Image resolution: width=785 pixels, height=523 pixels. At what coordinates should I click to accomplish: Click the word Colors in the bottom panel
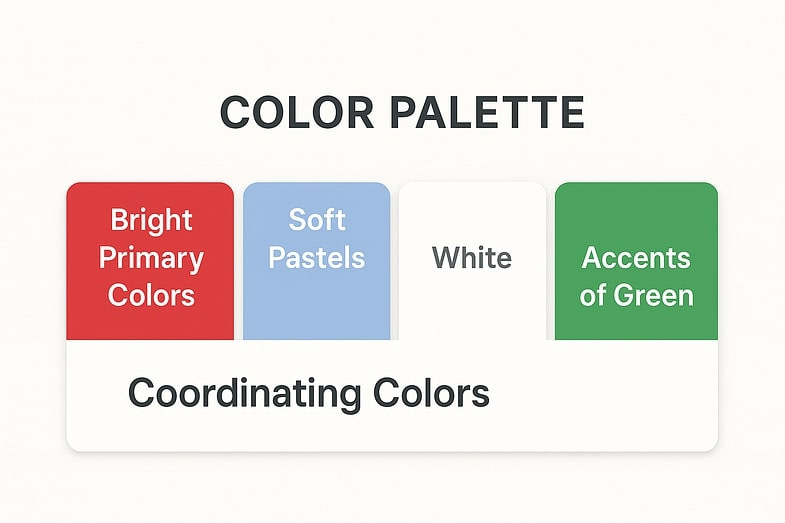click(x=431, y=393)
